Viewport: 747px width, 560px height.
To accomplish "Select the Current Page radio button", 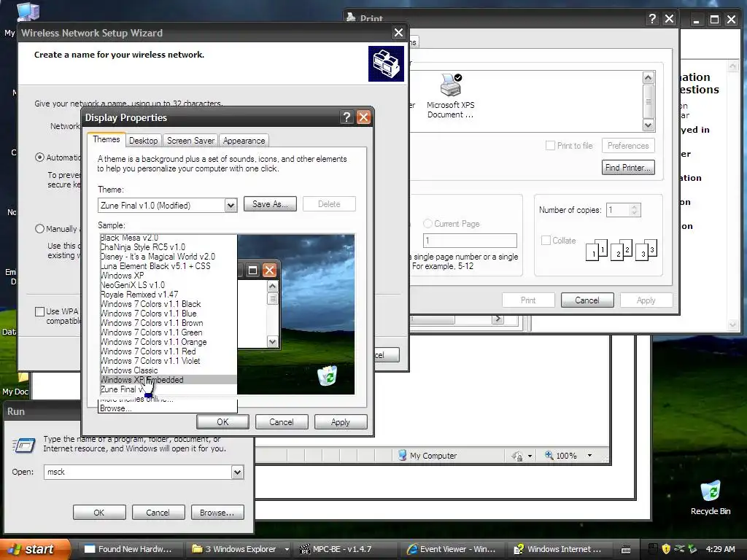I will click(427, 223).
